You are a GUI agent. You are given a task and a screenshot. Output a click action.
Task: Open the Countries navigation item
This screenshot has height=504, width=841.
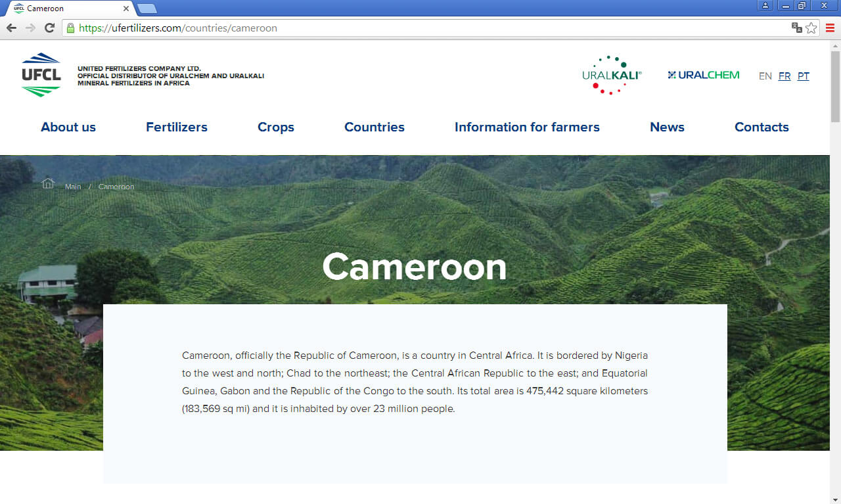(375, 127)
